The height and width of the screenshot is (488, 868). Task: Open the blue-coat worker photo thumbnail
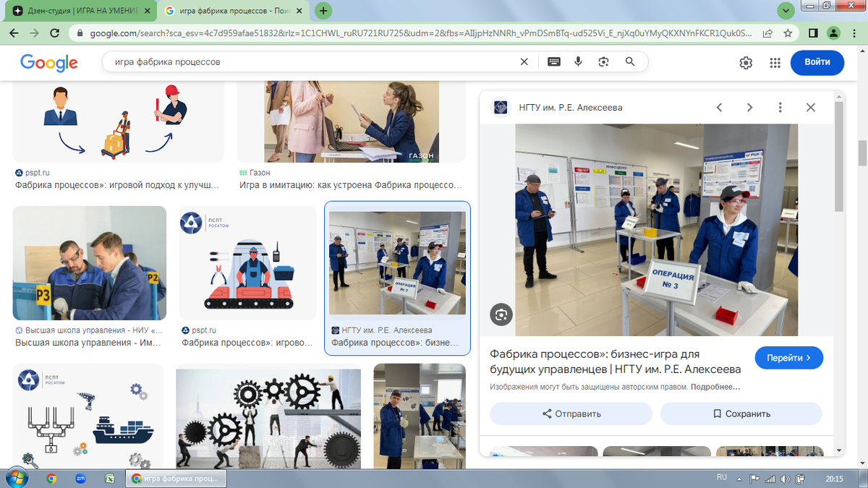click(420, 416)
